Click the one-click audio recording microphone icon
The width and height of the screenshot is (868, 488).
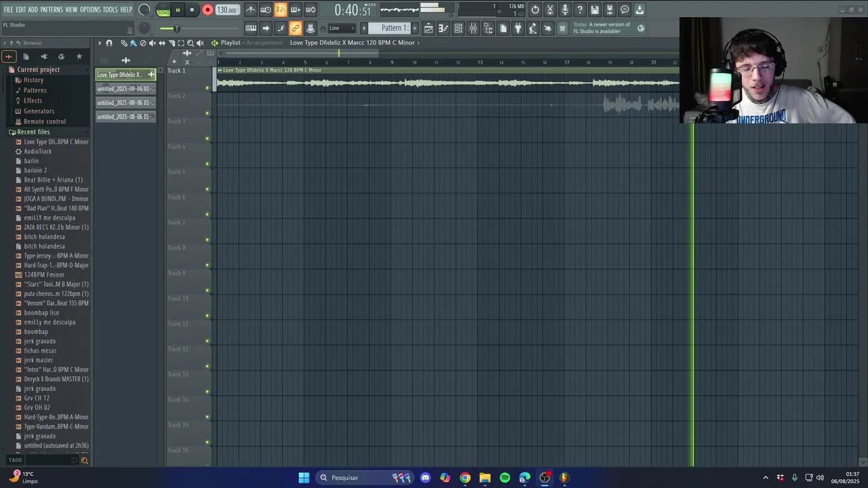click(565, 9)
